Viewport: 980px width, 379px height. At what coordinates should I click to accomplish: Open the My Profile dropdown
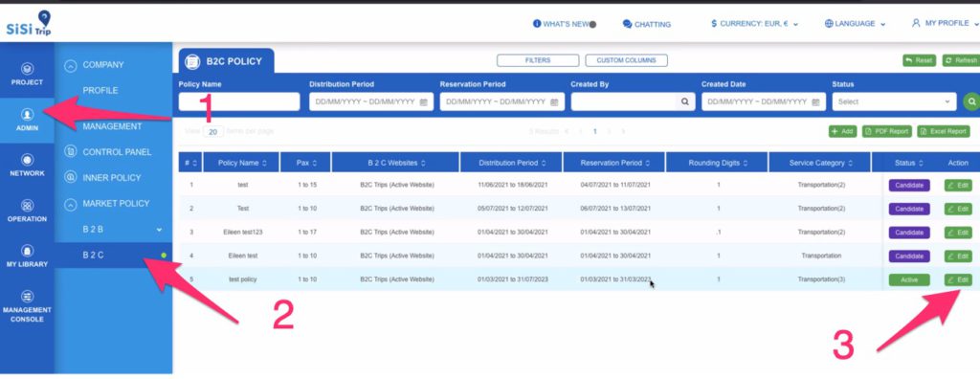pyautogui.click(x=945, y=23)
